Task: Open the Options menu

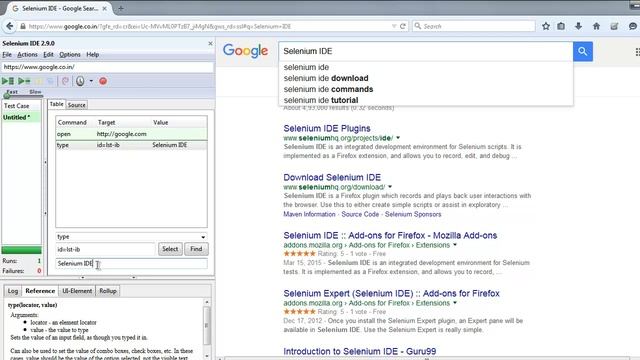Action: click(70, 54)
